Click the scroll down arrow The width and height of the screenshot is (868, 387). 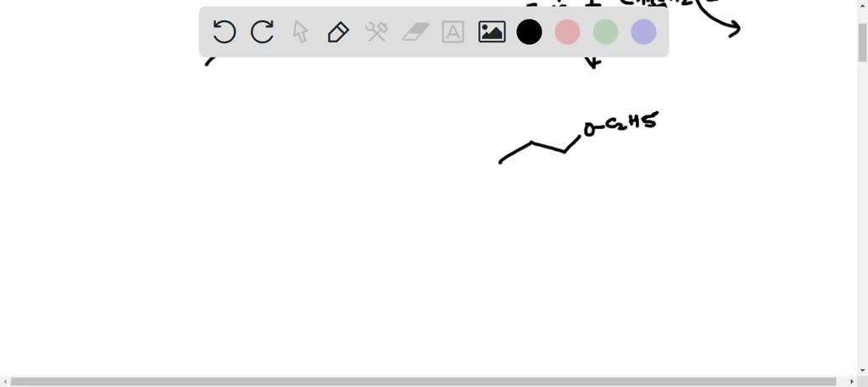862,371
